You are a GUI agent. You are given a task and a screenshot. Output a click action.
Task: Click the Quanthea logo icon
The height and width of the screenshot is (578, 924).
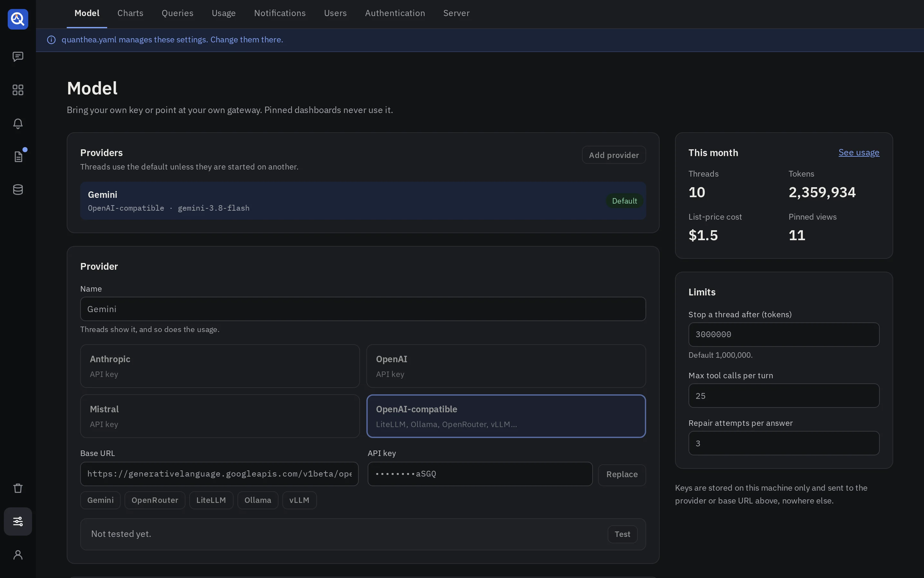(x=18, y=19)
